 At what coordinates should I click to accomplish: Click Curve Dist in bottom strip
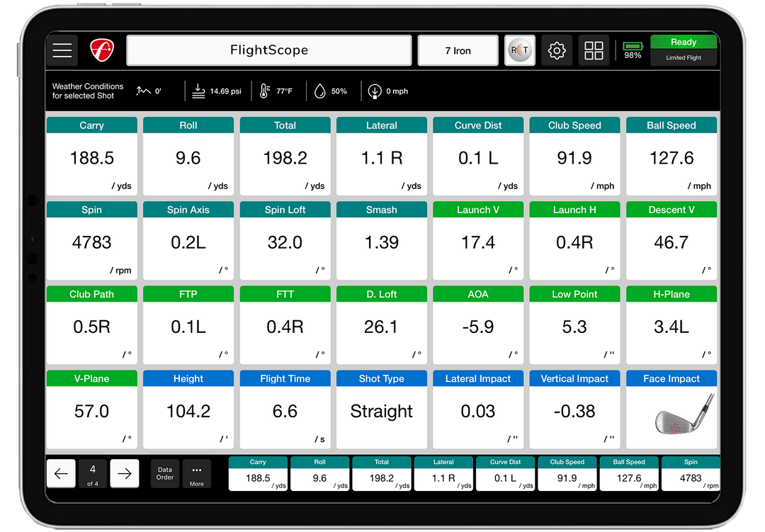point(506,473)
